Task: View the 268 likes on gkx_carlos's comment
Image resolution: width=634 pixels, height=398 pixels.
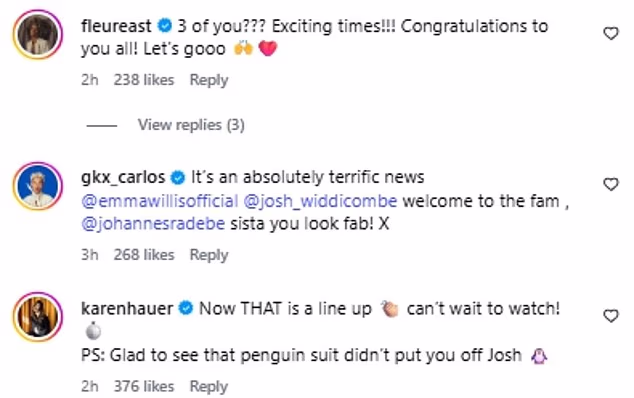Action: (144, 255)
